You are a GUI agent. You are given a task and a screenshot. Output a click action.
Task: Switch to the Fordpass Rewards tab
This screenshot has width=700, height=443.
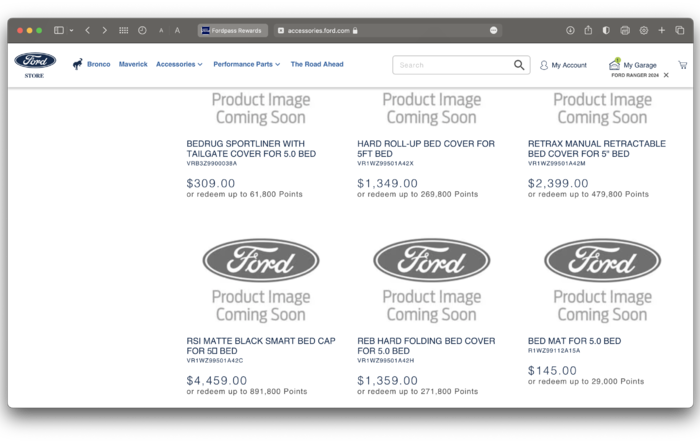[x=233, y=30]
